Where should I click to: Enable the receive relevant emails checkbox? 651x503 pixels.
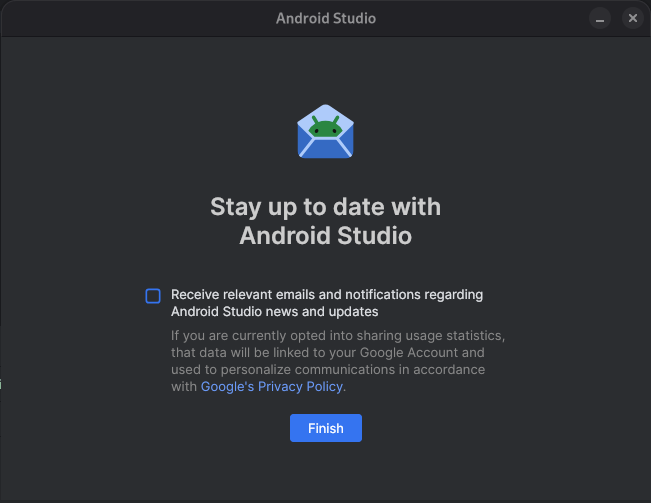(x=153, y=295)
